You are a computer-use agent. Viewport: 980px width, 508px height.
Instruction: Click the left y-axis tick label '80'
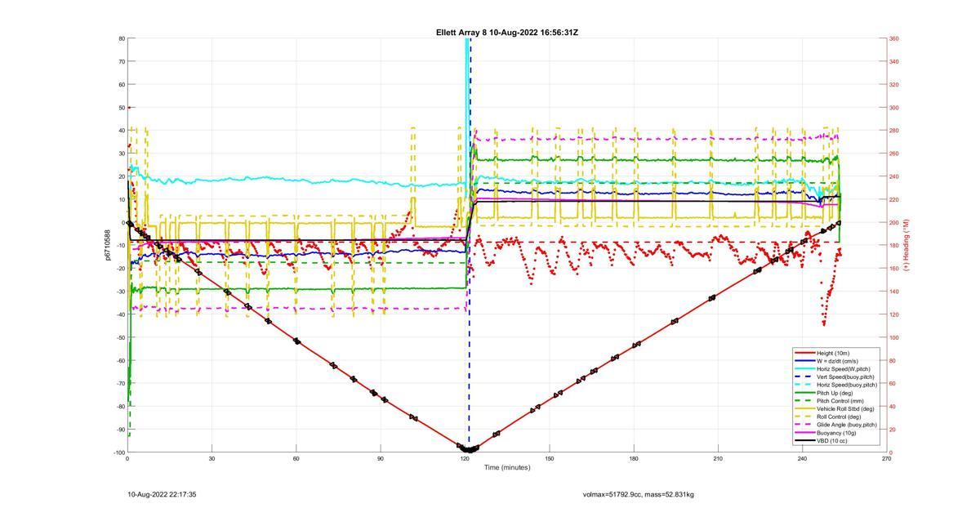pyautogui.click(x=122, y=38)
